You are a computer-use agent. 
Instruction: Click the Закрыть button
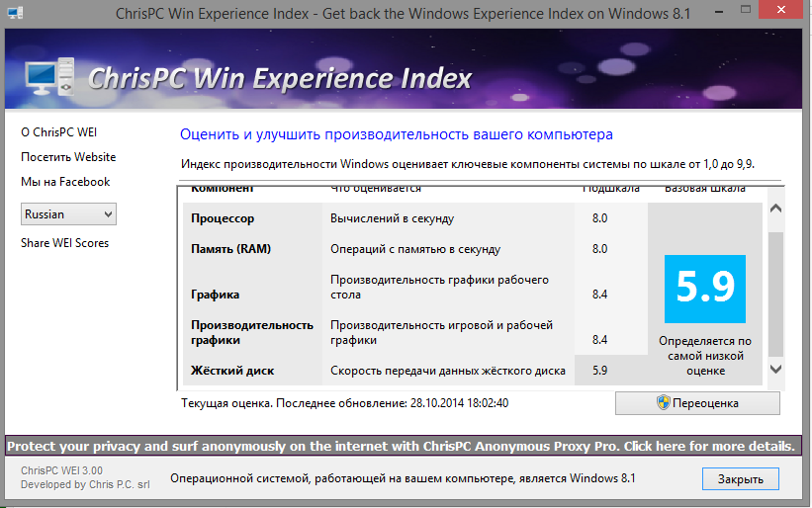pyautogui.click(x=740, y=479)
